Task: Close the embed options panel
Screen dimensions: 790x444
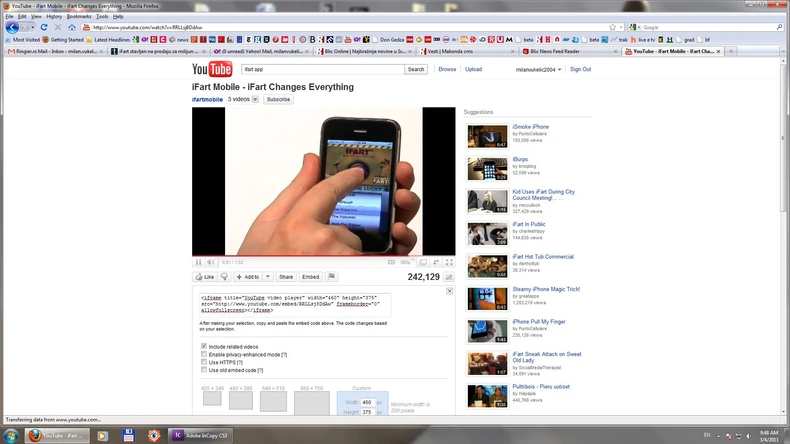Action: (449, 291)
